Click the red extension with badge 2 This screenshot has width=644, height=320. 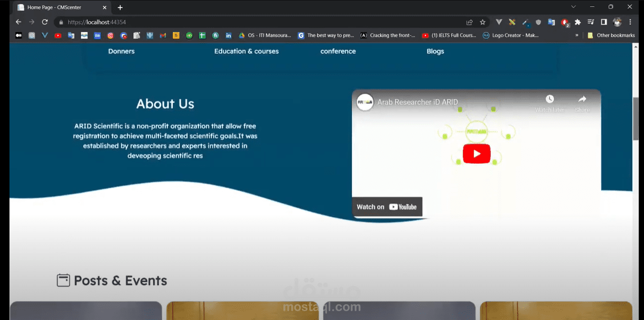[564, 22]
